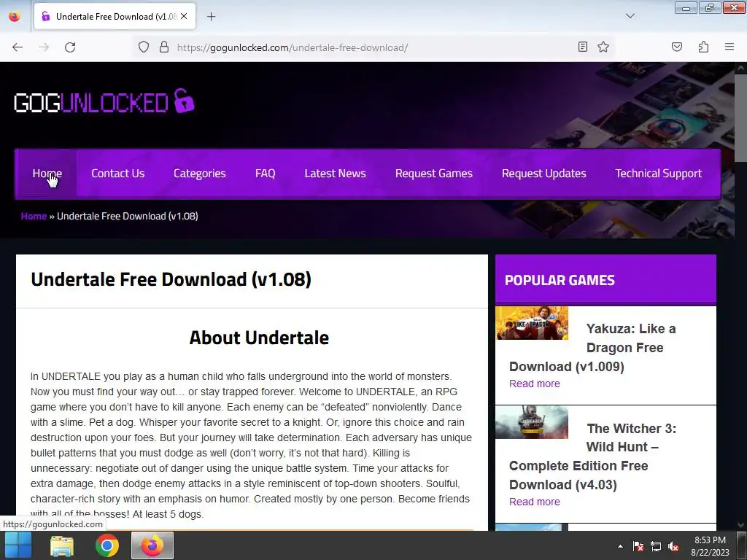
Task: Click the scrollbar down arrow
Action: point(740,525)
